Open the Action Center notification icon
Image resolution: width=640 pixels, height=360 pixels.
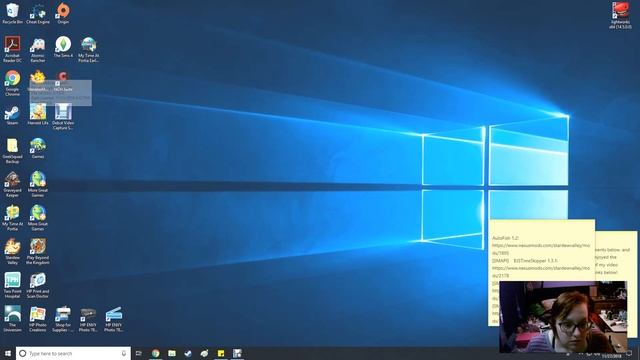pyautogui.click(x=630, y=353)
